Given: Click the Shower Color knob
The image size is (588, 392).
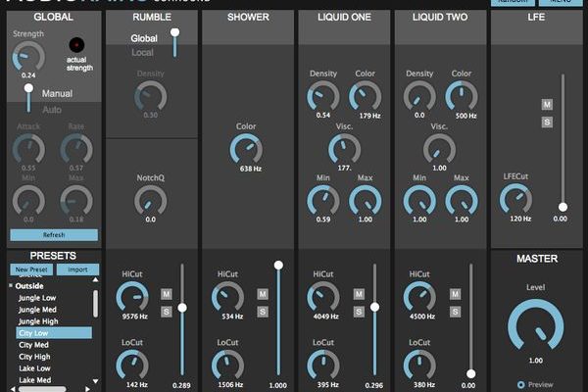Looking at the screenshot, I should click(247, 149).
